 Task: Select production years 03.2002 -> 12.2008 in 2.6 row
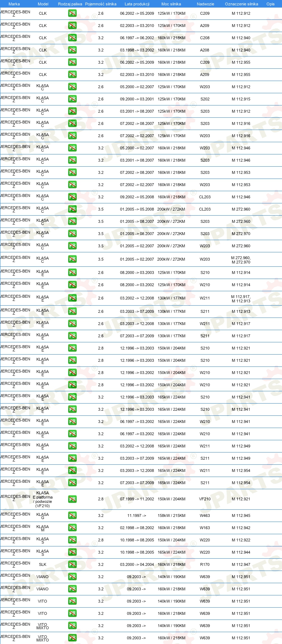[x=137, y=298]
